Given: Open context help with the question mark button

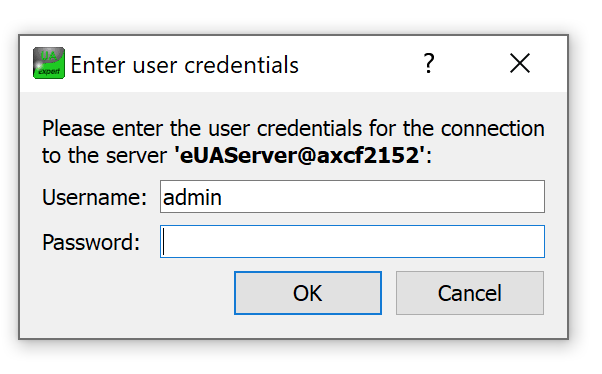Looking at the screenshot, I should point(429,63).
